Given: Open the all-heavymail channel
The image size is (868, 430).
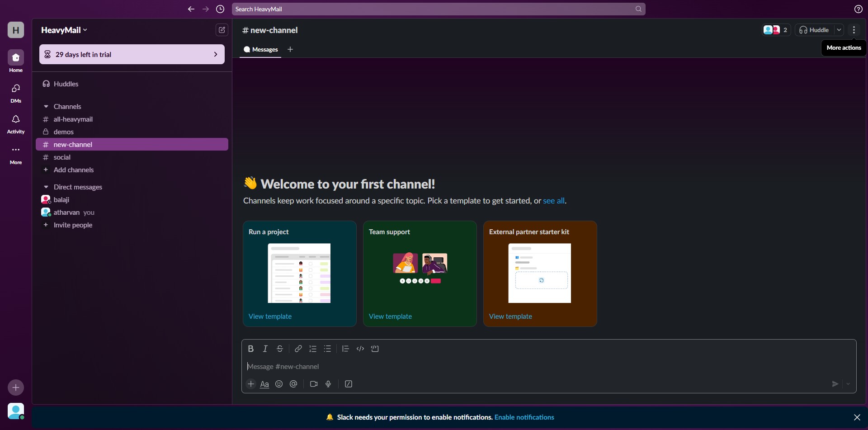Looking at the screenshot, I should pyautogui.click(x=132, y=119).
